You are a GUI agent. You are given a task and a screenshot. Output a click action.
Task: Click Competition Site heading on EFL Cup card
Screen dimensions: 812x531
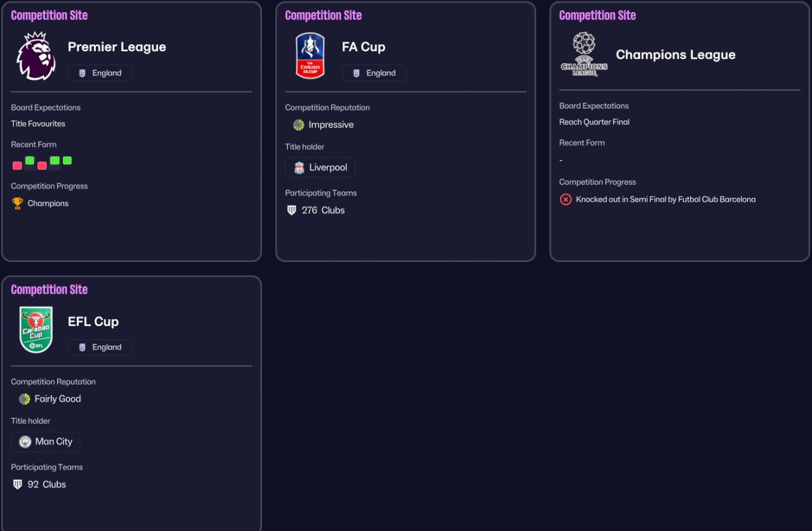(x=49, y=289)
